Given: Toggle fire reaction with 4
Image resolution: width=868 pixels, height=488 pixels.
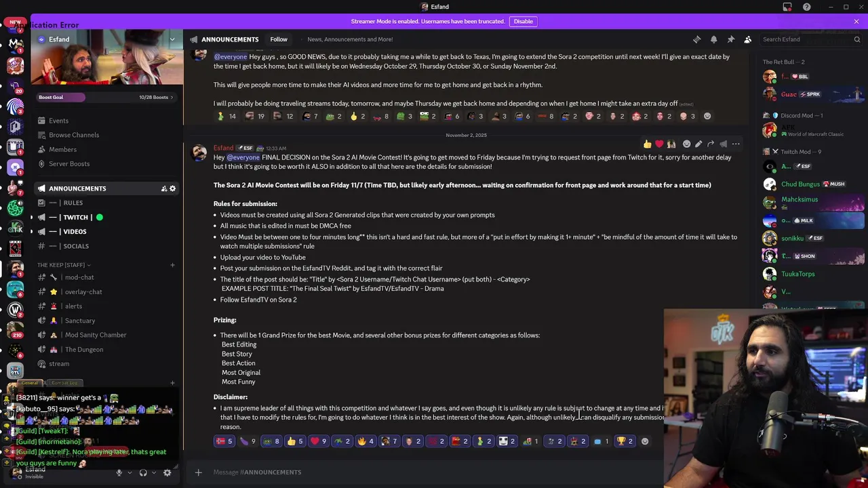Looking at the screenshot, I should pos(366,441).
